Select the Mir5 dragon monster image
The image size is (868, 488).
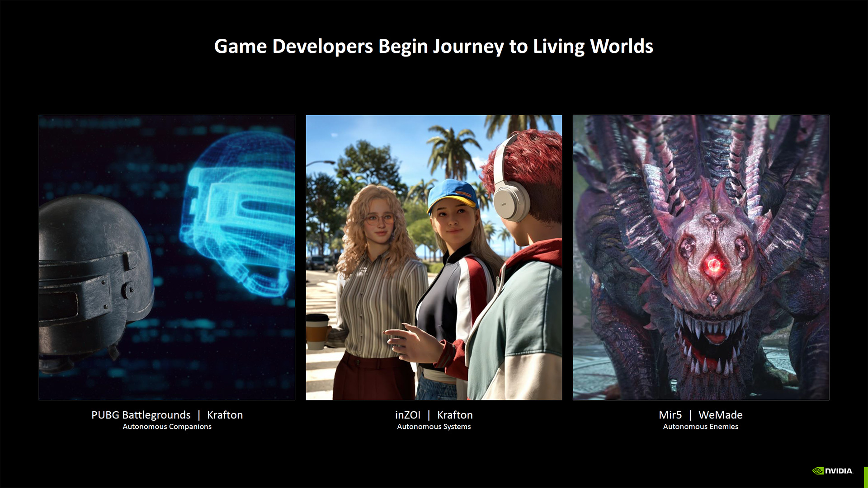click(x=701, y=257)
